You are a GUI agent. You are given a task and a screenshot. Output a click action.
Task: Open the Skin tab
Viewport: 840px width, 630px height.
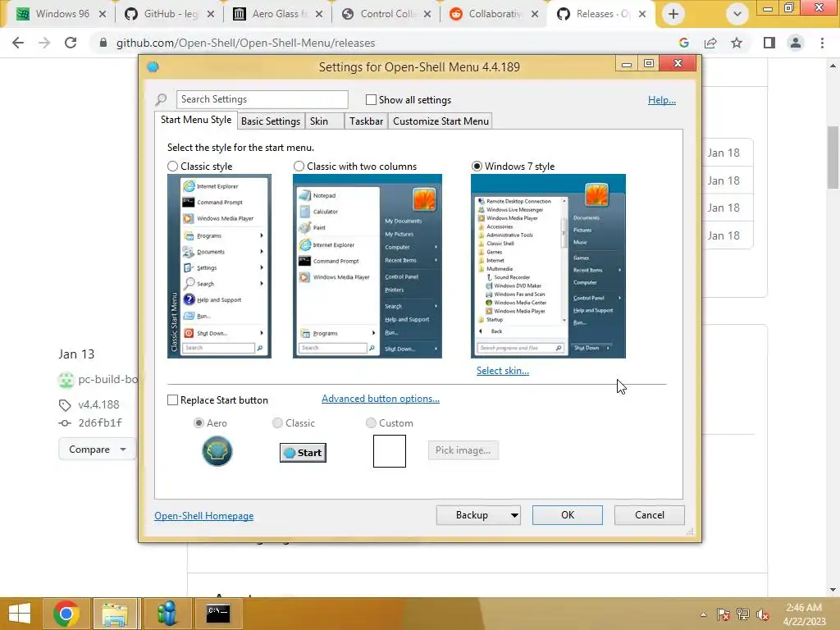click(x=324, y=121)
